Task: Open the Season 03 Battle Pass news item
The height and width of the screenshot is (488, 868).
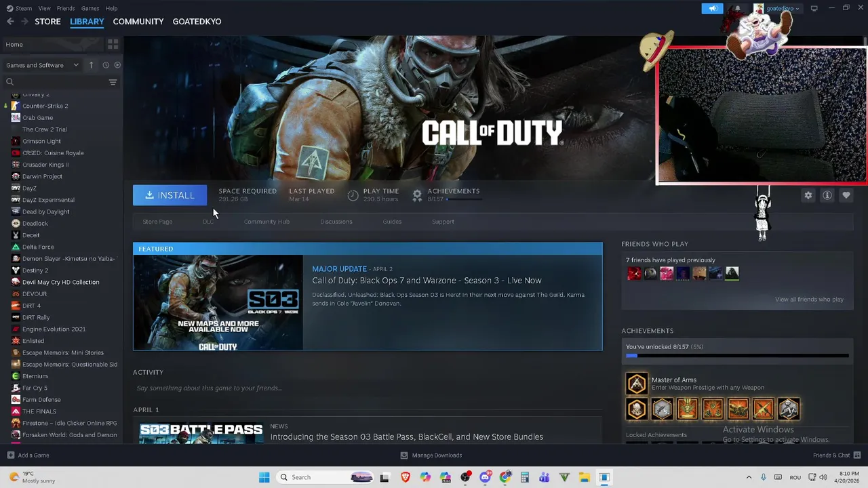Action: (x=406, y=437)
